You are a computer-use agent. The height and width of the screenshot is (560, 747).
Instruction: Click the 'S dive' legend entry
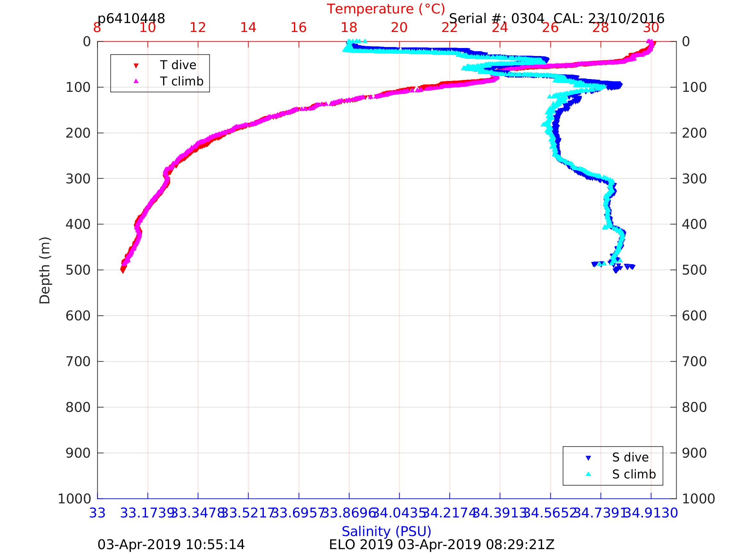(630, 457)
